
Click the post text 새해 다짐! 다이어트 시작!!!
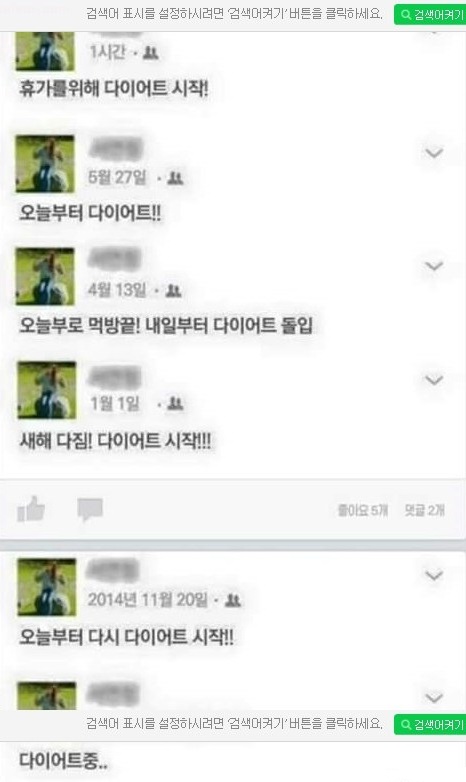click(115, 441)
